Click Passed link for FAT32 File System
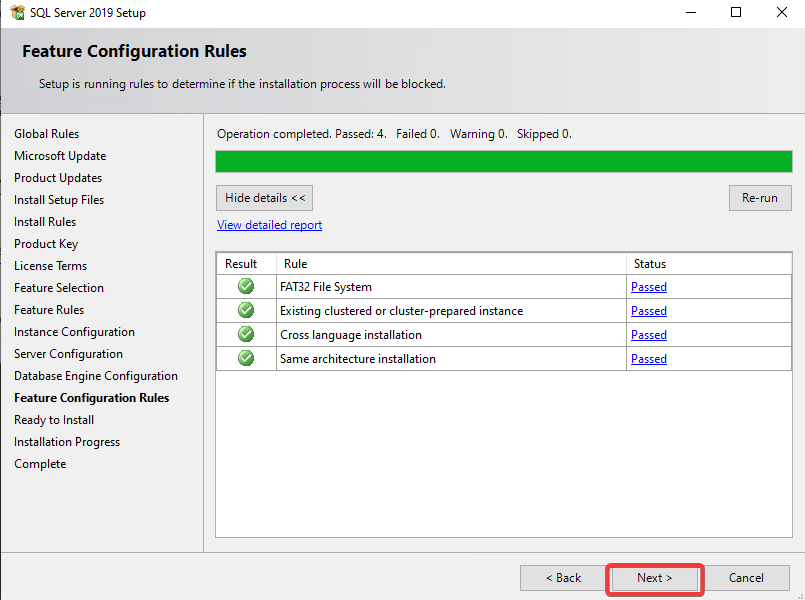805x600 pixels. [x=649, y=287]
